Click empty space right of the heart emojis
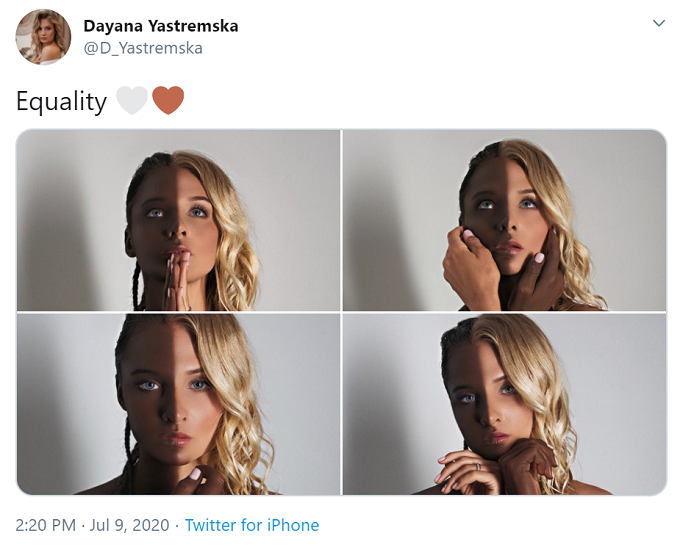 (x=400, y=101)
